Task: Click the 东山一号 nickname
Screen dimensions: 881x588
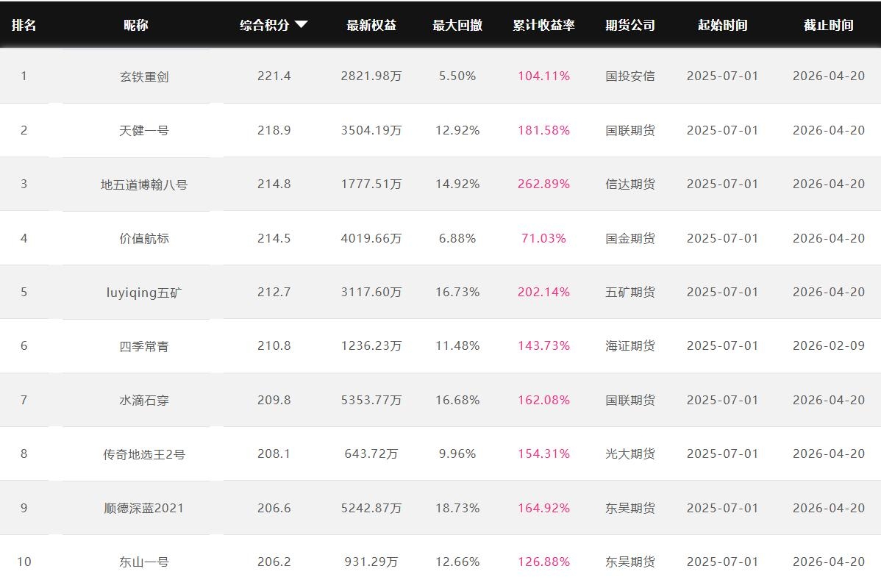Action: (x=144, y=562)
